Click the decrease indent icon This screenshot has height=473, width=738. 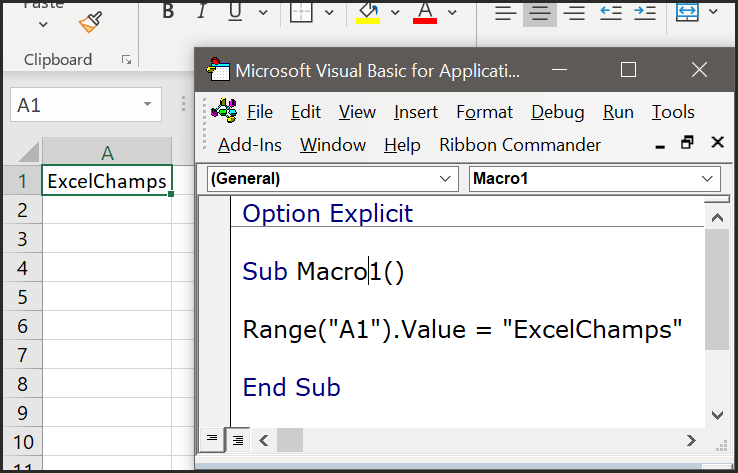pyautogui.click(x=610, y=11)
